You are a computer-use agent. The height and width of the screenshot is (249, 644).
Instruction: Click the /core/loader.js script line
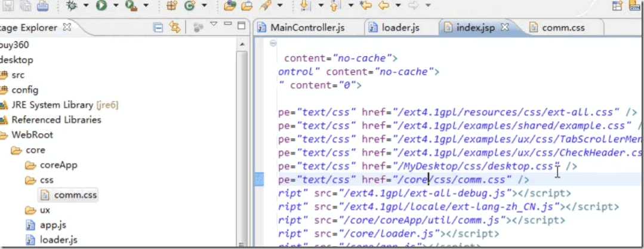389,234
